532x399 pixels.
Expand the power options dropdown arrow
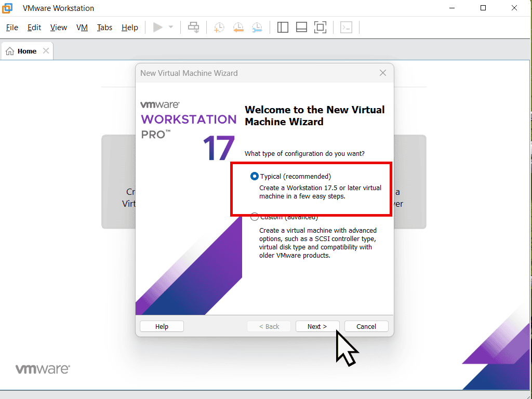pos(171,28)
